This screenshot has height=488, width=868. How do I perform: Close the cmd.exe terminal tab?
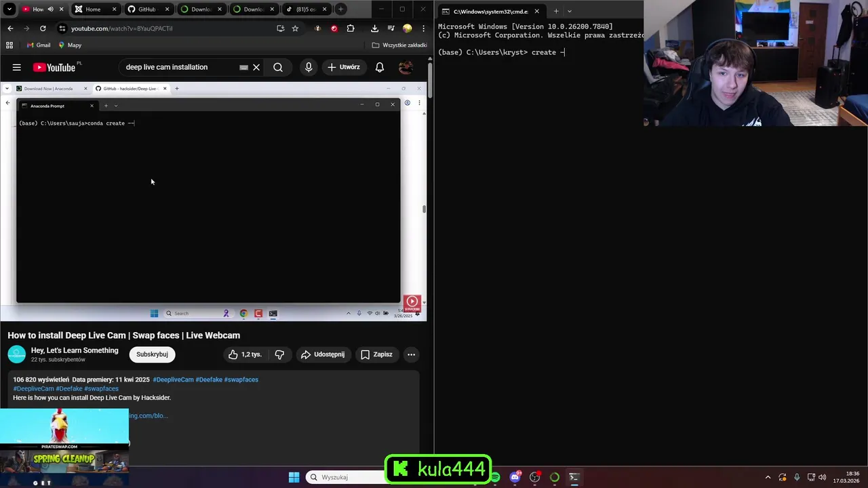pos(537,12)
